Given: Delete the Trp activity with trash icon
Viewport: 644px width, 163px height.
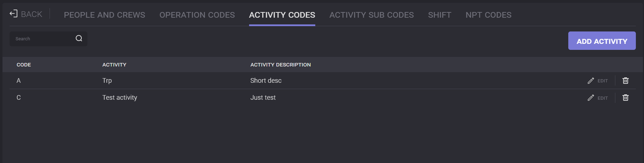Looking at the screenshot, I should point(625,81).
